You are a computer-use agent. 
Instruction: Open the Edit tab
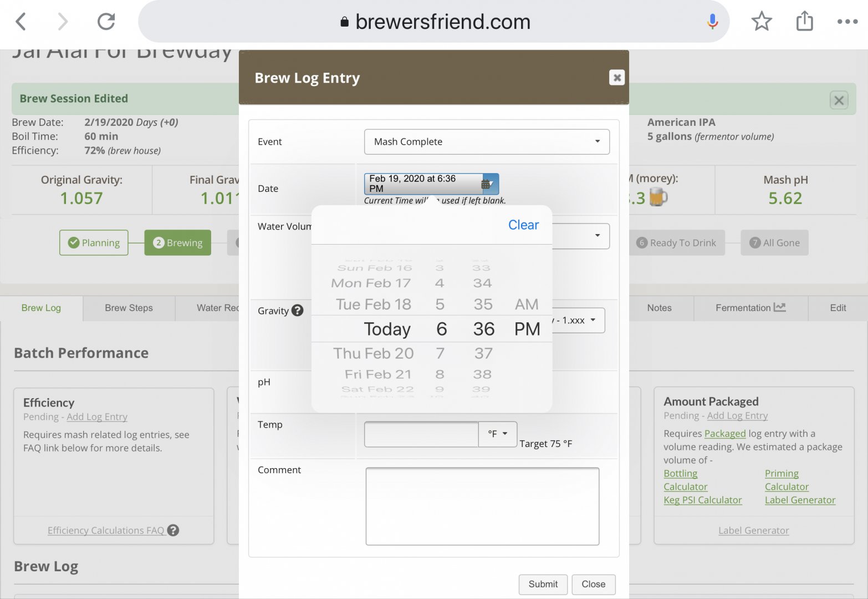click(x=838, y=308)
